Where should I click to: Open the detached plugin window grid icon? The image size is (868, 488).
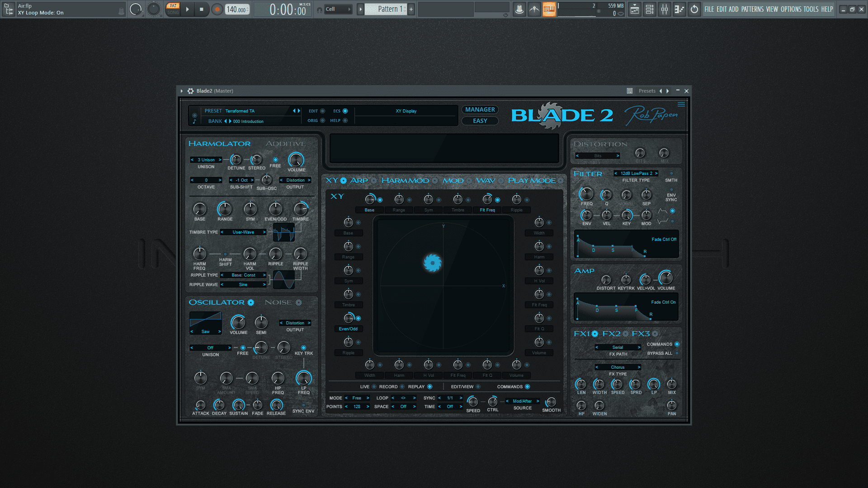[x=629, y=91]
